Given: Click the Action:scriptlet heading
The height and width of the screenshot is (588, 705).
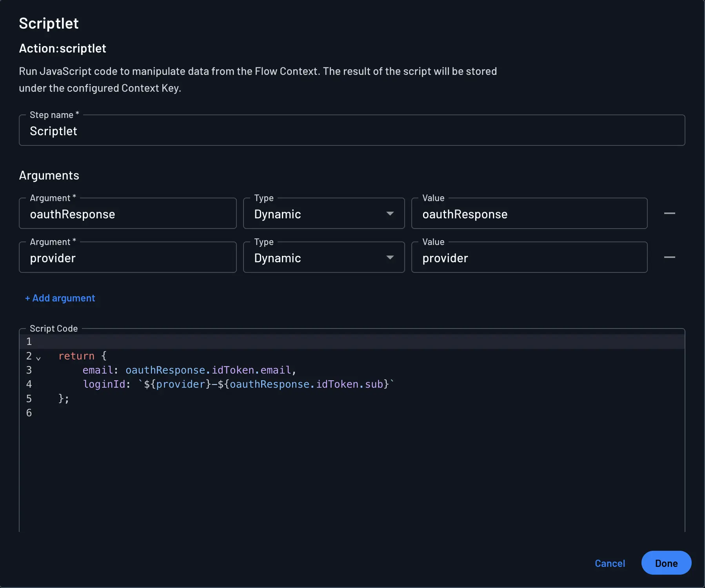Looking at the screenshot, I should pyautogui.click(x=63, y=48).
